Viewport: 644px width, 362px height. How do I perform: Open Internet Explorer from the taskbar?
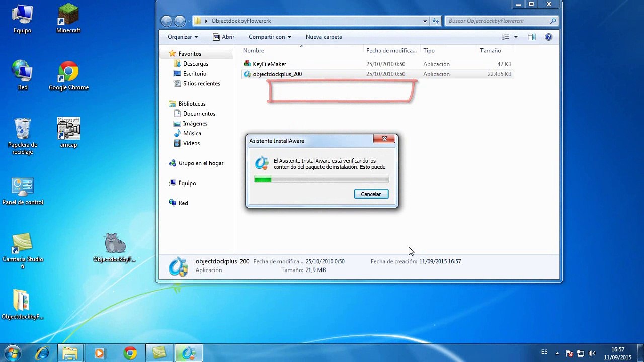[42, 353]
